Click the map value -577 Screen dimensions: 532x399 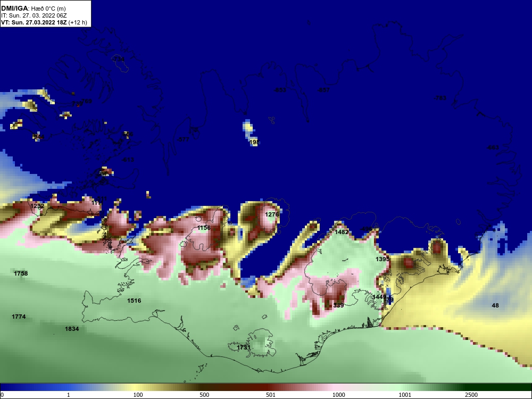[183, 139]
